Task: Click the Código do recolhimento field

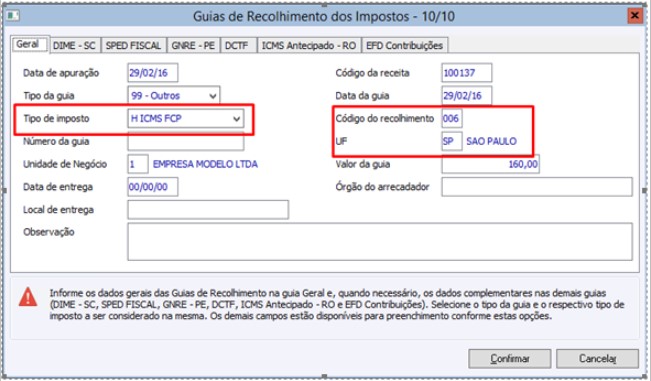Action: 452,119
